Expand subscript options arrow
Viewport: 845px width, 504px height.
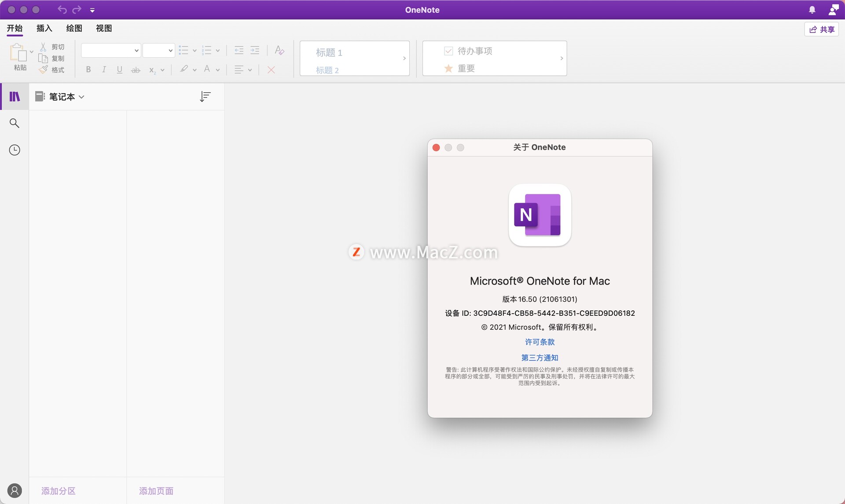pyautogui.click(x=162, y=70)
